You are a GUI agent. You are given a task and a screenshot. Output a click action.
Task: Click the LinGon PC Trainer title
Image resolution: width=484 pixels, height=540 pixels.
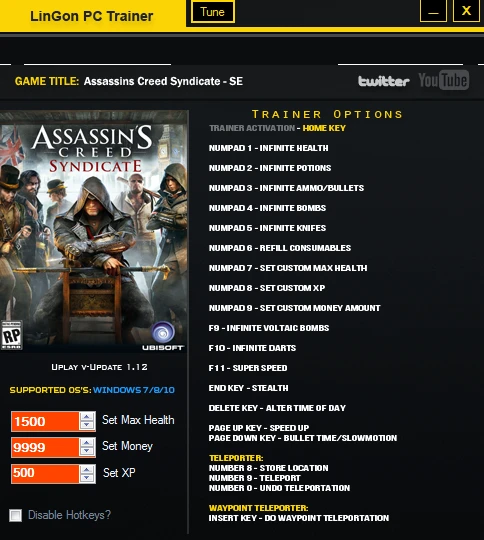(92, 16)
